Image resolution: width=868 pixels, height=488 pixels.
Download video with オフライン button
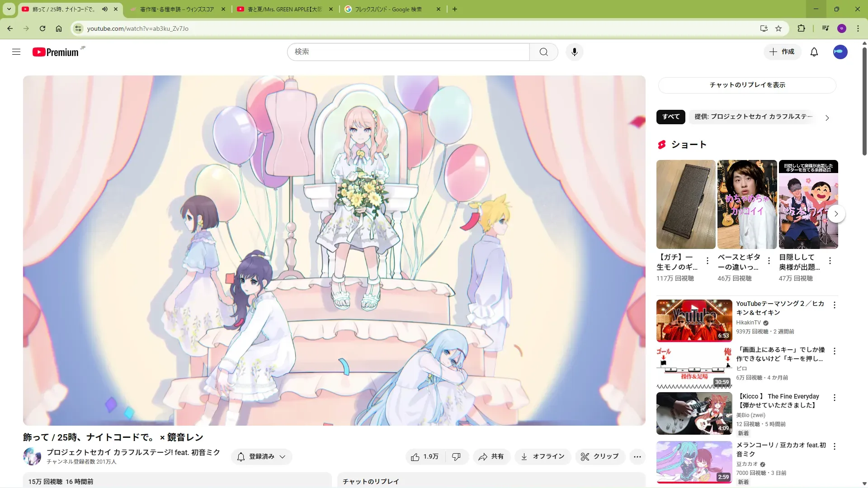pos(542,457)
